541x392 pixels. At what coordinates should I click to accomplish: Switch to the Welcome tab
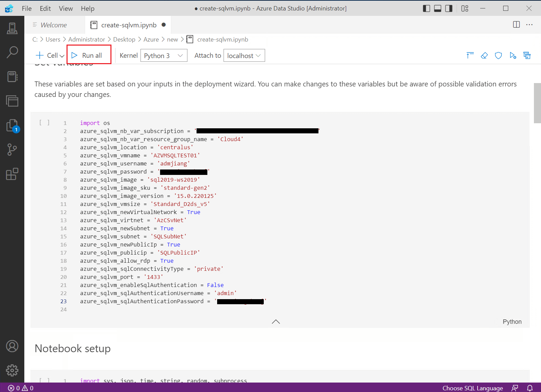[x=54, y=25]
